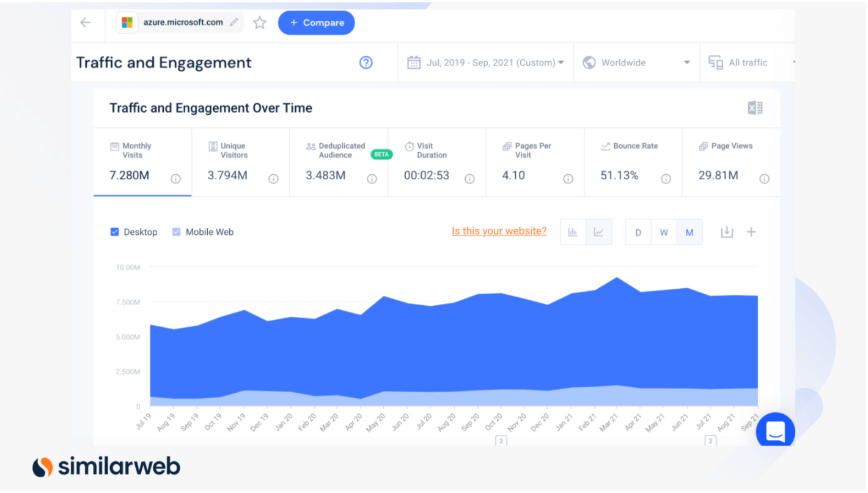The image size is (868, 493).
Task: Click the Compare button
Action: click(x=316, y=23)
